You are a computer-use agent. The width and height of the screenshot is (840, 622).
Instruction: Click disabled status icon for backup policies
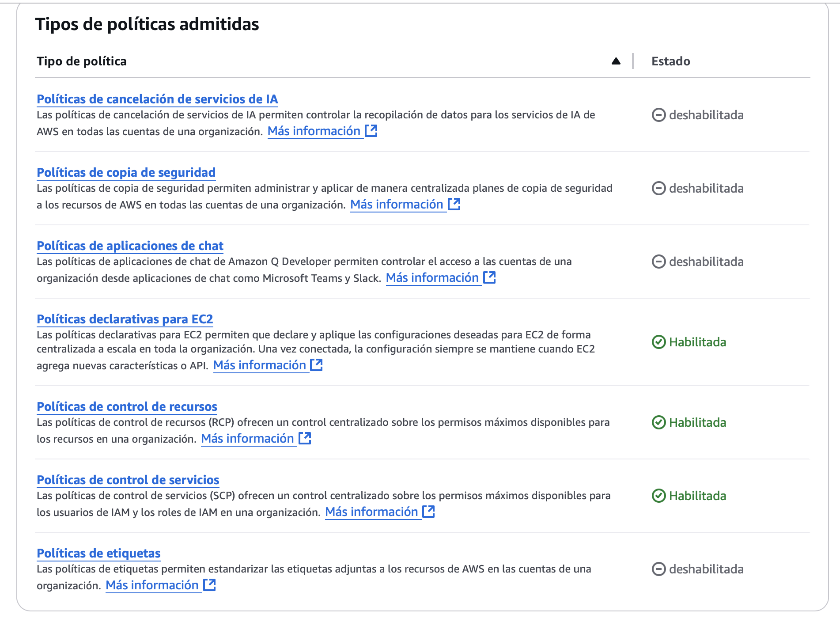tap(658, 188)
